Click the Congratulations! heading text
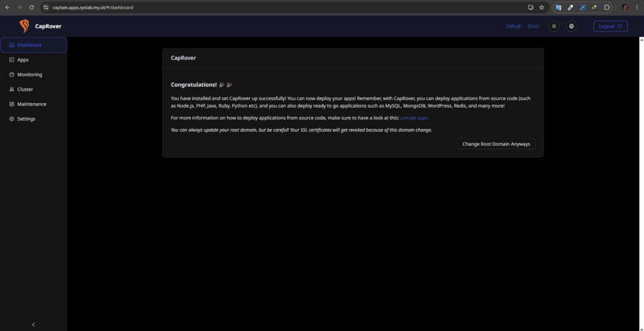644x331 pixels. (194, 85)
